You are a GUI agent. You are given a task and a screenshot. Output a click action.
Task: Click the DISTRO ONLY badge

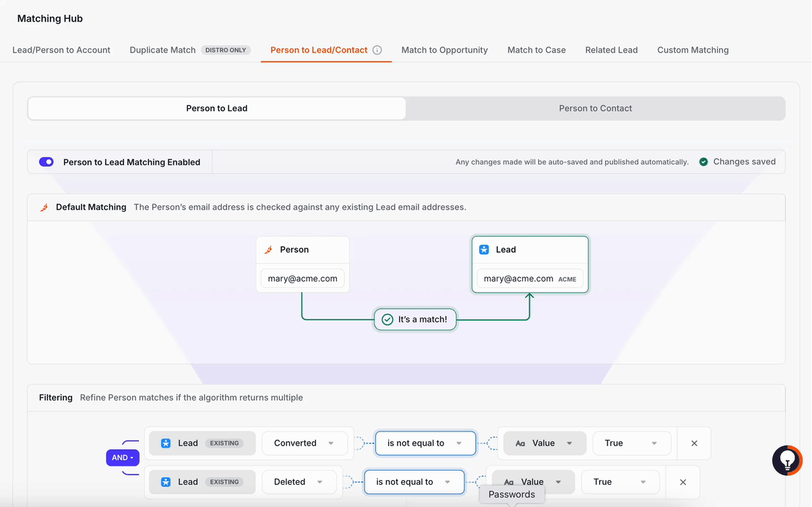[x=226, y=50]
